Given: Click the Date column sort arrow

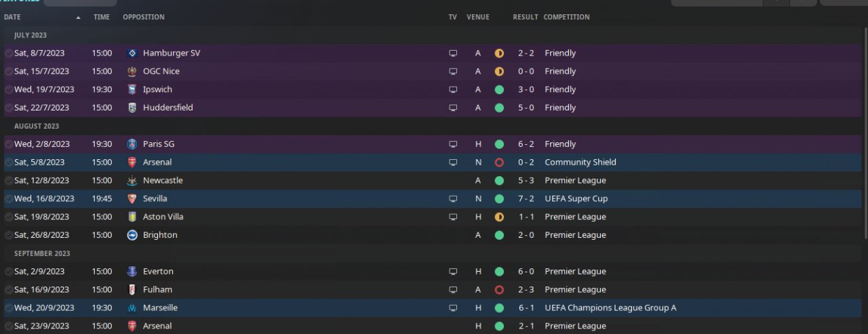Looking at the screenshot, I should click(x=78, y=17).
